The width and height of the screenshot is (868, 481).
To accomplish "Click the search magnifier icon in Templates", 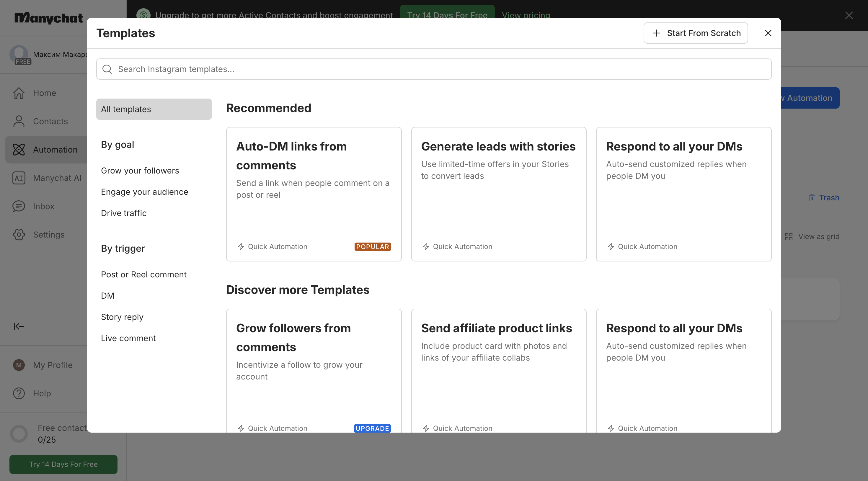I will 107,69.
